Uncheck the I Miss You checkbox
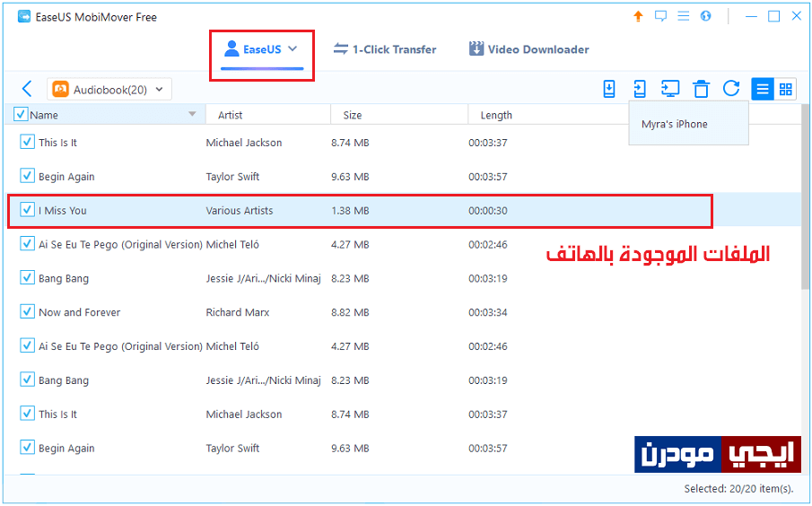The height and width of the screenshot is (506, 812). (x=27, y=210)
